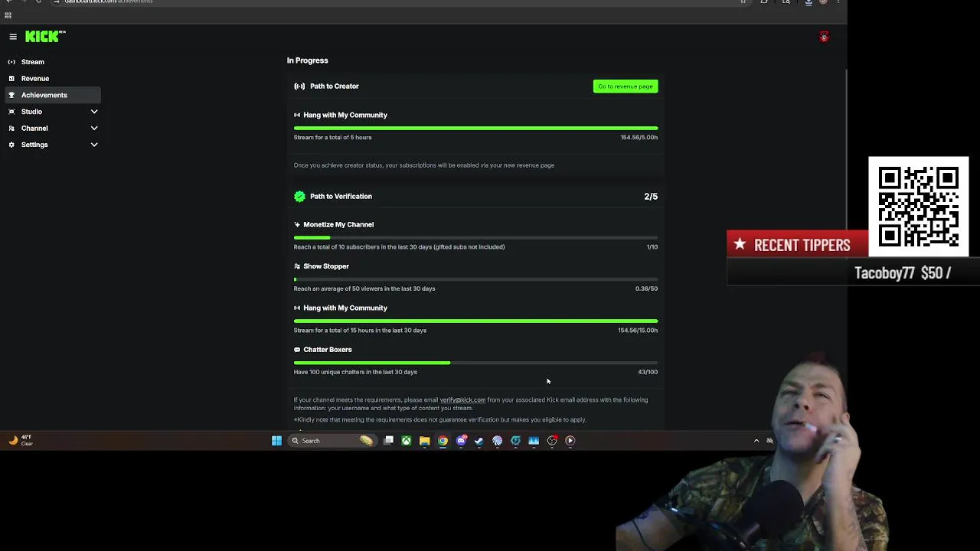Open Steam from the taskbar

tap(479, 441)
